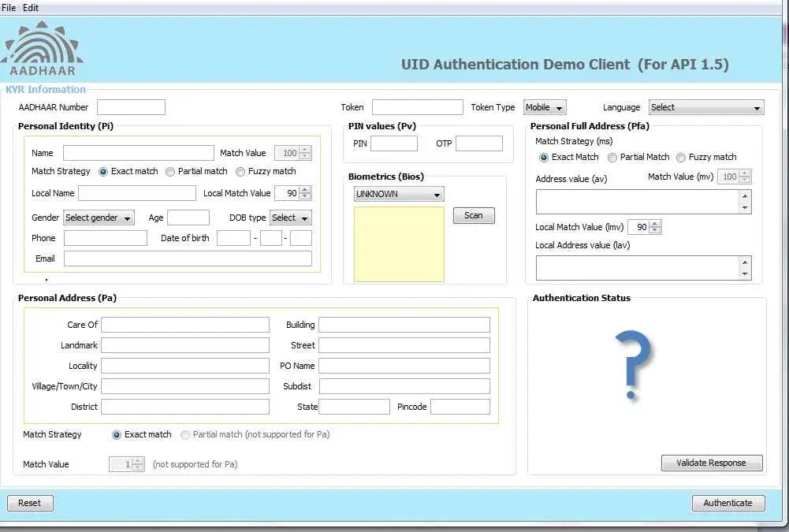Click the yellow biometrics preview area
Viewport: 789px width, 532px height.
(399, 244)
